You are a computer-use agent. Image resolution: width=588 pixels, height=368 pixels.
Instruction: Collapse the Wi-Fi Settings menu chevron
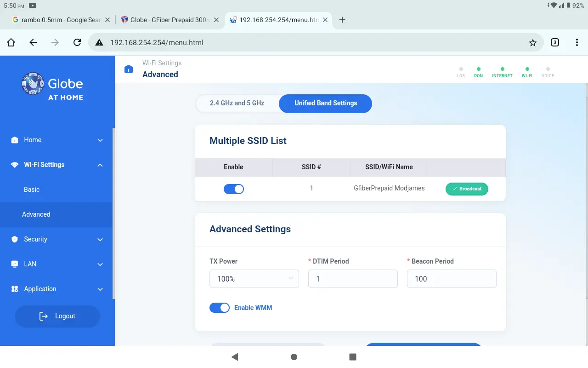pos(100,165)
